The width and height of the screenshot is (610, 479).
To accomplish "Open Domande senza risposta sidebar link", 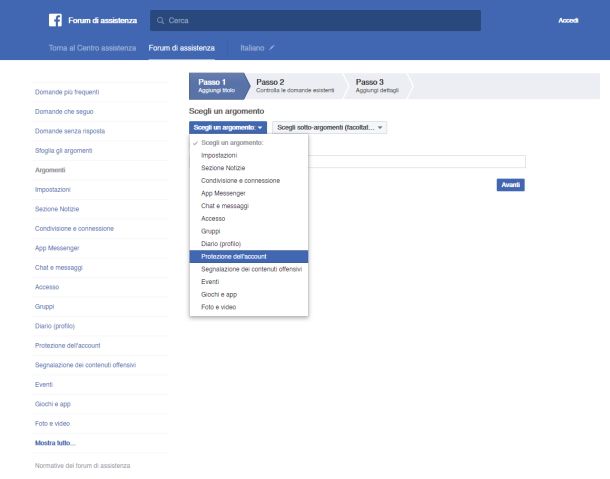I will (x=70, y=131).
